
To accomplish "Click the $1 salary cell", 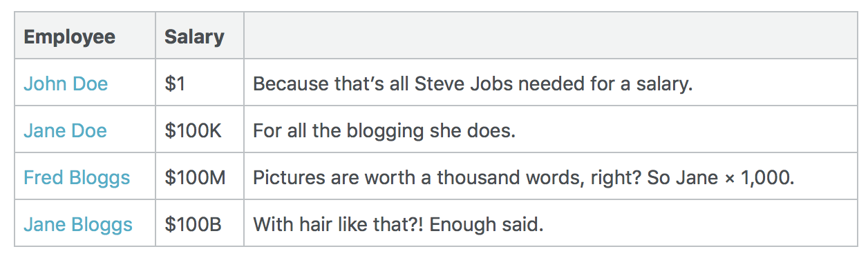I will 200,83.
